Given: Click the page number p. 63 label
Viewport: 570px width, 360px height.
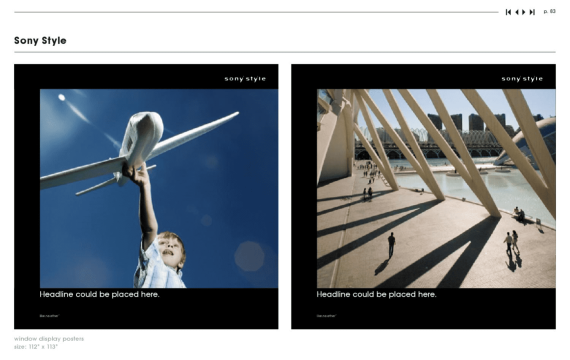Looking at the screenshot, I should tap(549, 12).
